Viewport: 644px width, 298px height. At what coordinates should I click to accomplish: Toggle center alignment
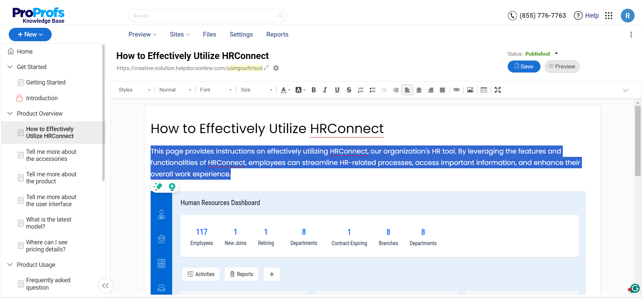click(419, 90)
